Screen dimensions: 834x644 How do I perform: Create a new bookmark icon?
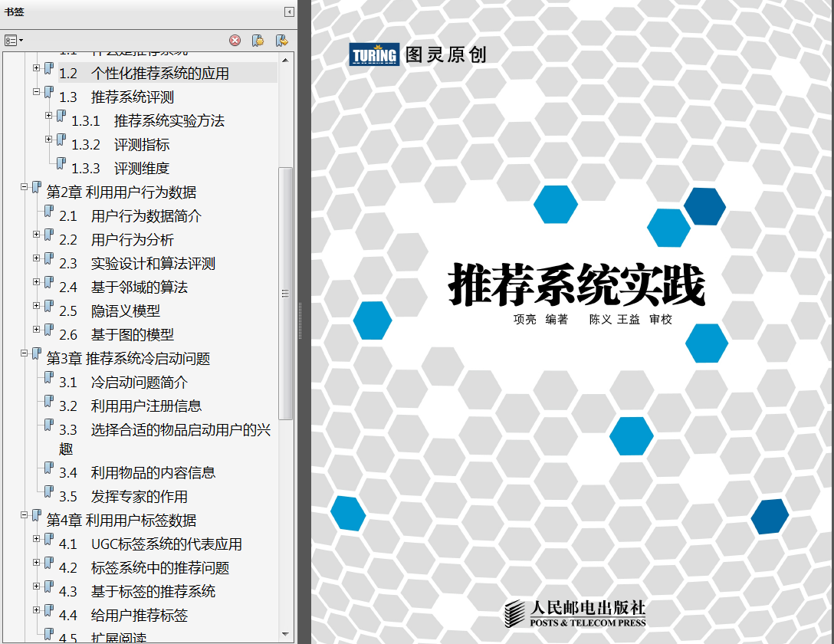(258, 41)
